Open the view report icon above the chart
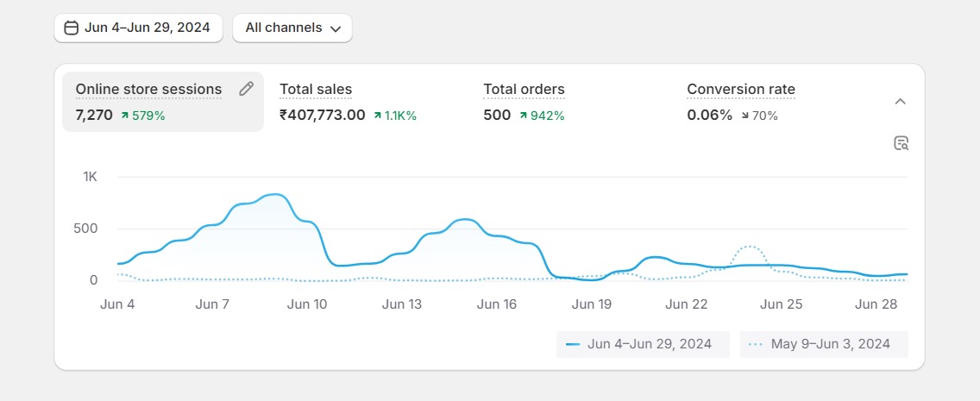 (901, 143)
